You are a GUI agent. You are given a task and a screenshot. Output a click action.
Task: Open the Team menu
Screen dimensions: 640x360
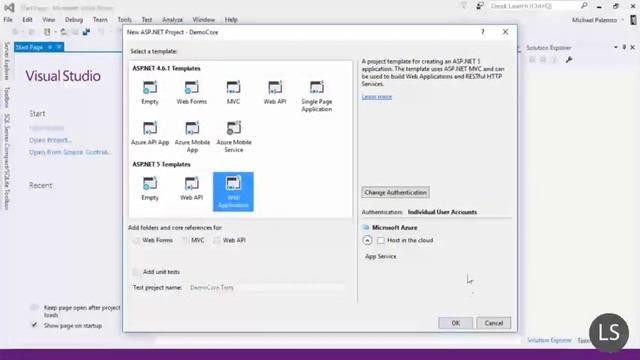(x=100, y=20)
